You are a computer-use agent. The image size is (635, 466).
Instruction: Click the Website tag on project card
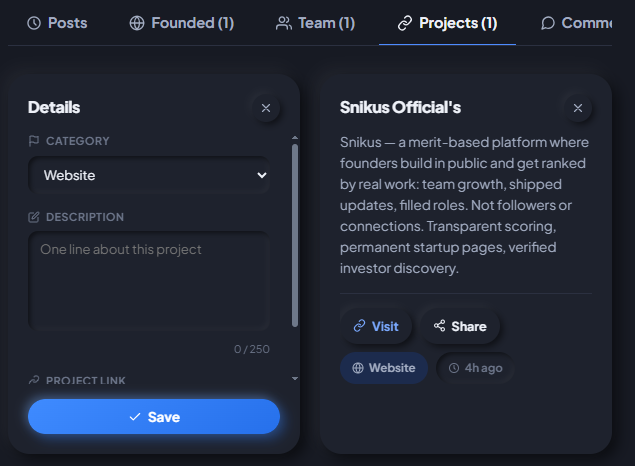click(x=384, y=368)
